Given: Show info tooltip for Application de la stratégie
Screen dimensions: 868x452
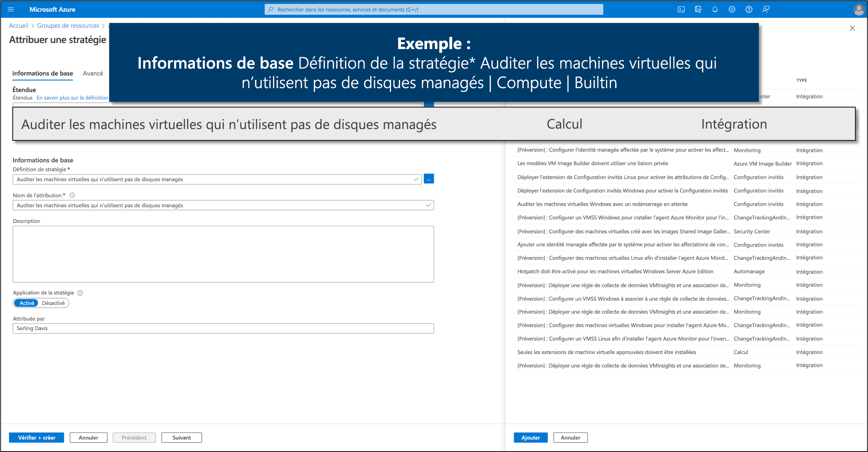Looking at the screenshot, I should [80, 293].
